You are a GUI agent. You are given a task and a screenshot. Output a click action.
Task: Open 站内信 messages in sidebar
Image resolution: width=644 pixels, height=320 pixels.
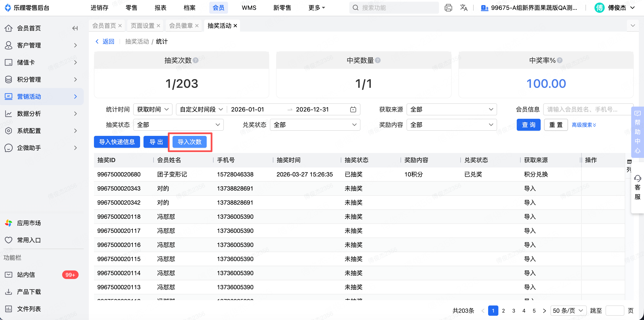pyautogui.click(x=26, y=275)
